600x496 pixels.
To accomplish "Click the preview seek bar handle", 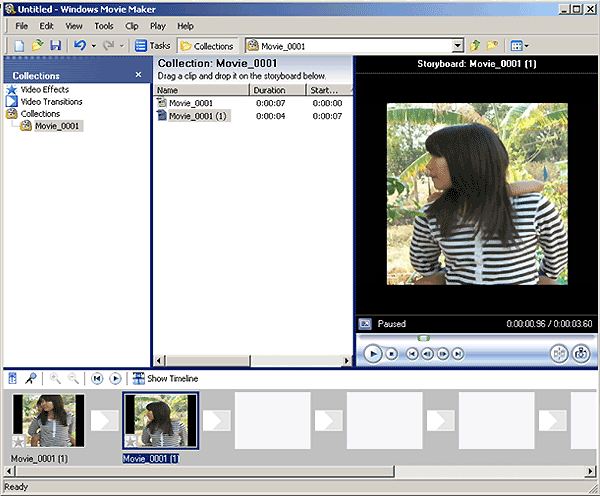I will [x=424, y=338].
